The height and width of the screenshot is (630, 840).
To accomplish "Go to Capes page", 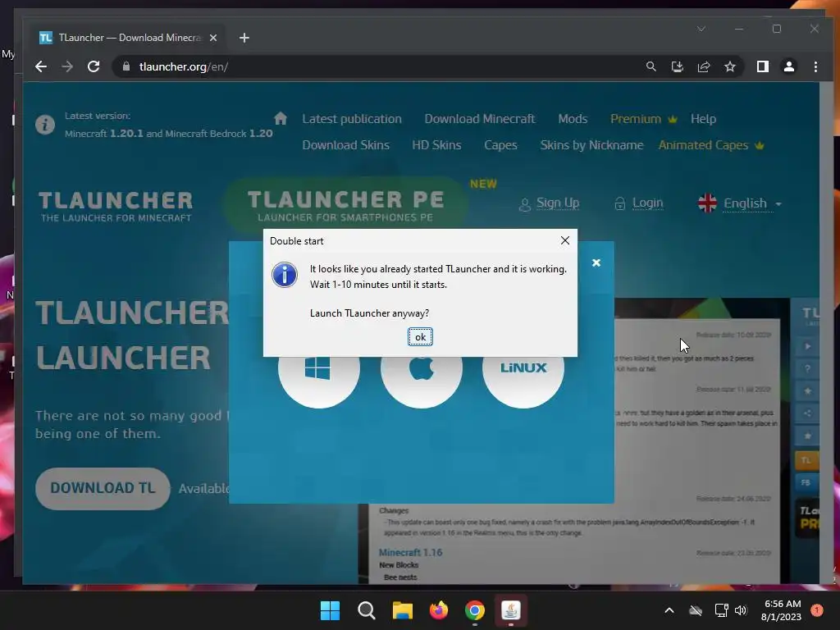I will pos(500,145).
